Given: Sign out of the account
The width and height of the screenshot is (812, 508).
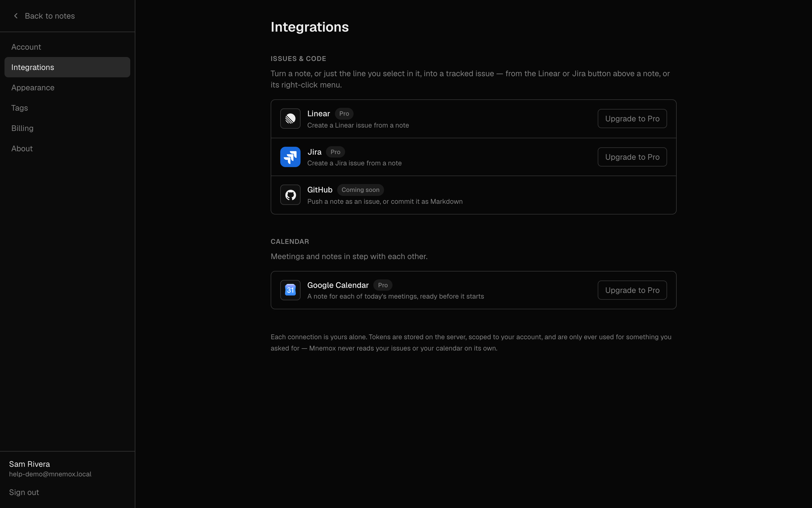Looking at the screenshot, I should 24,492.
